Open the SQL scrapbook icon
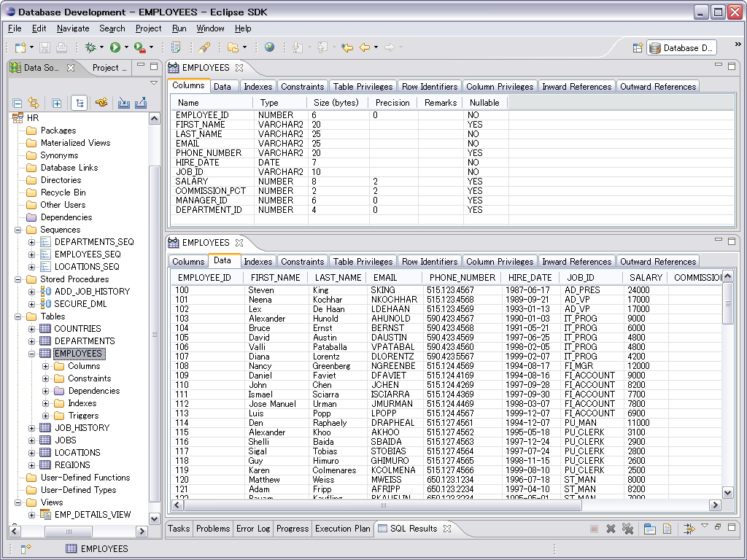Screen dimensions: 747x560 [176, 47]
